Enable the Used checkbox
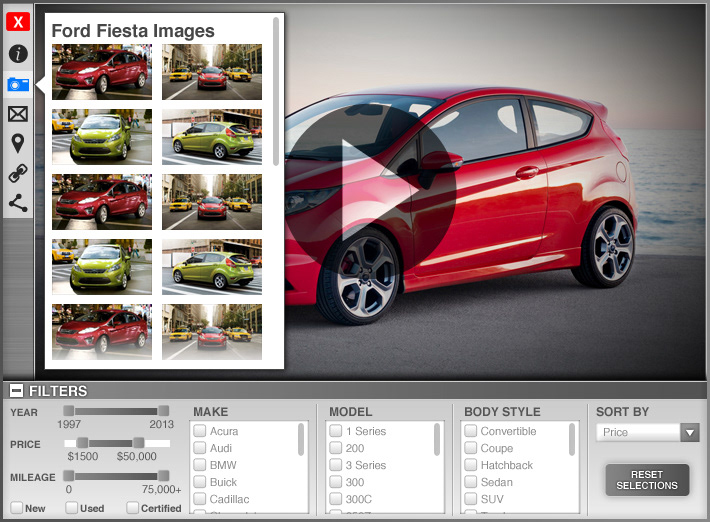710x522 pixels. 72,508
